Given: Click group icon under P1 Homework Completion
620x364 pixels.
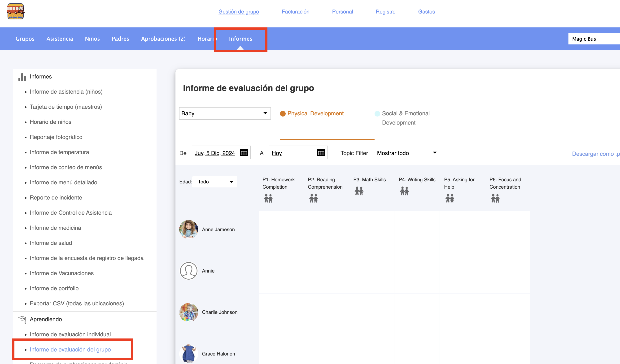Looking at the screenshot, I should [x=268, y=198].
